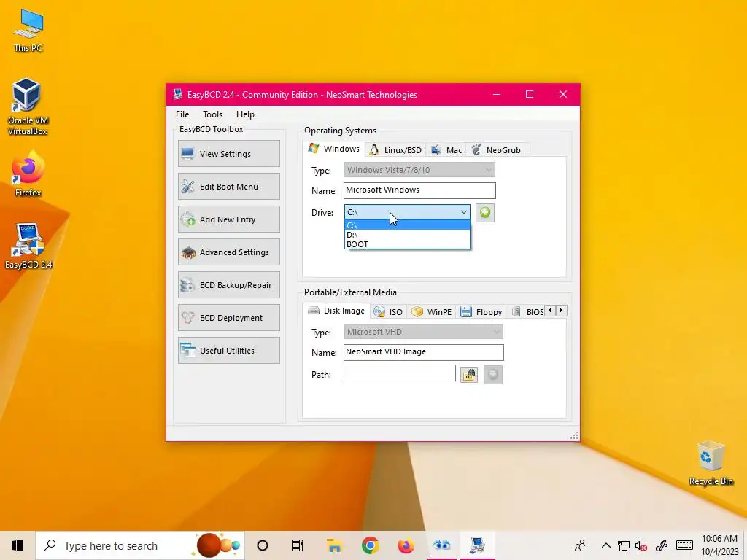Switch to the Mac tab
The image size is (747, 560).
click(447, 150)
